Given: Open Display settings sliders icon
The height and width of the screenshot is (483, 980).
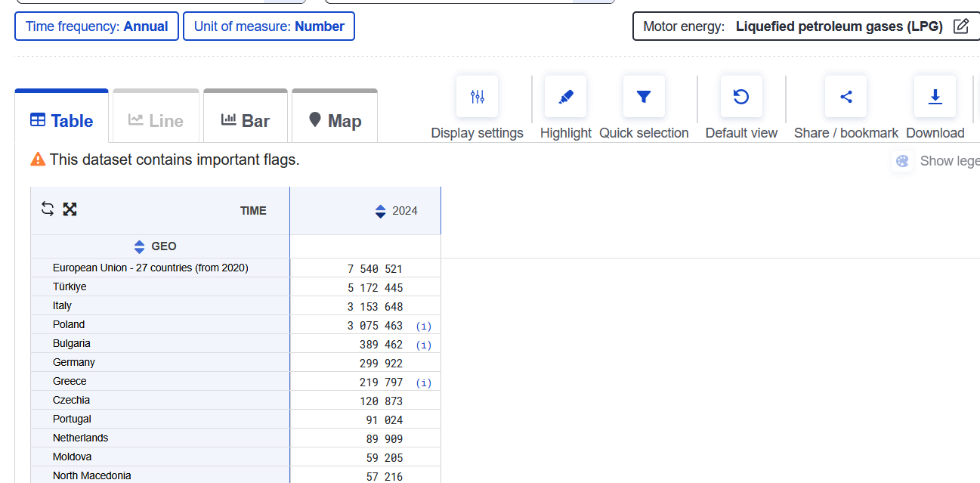Looking at the screenshot, I should coord(477,97).
